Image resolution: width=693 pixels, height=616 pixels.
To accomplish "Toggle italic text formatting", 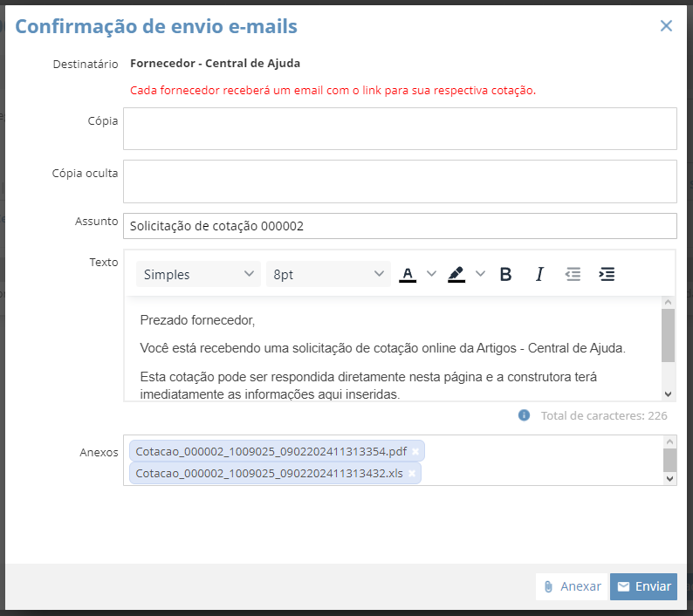I will 539,275.
